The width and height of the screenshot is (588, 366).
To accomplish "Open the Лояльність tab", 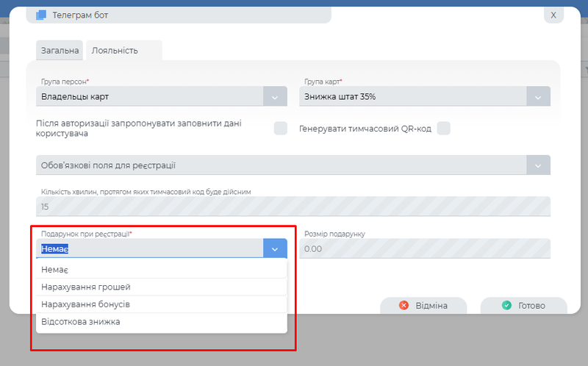I will coord(115,51).
